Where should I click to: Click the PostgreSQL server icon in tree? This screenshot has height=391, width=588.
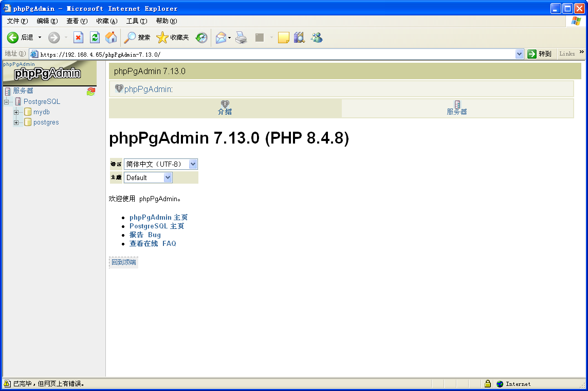click(x=18, y=102)
